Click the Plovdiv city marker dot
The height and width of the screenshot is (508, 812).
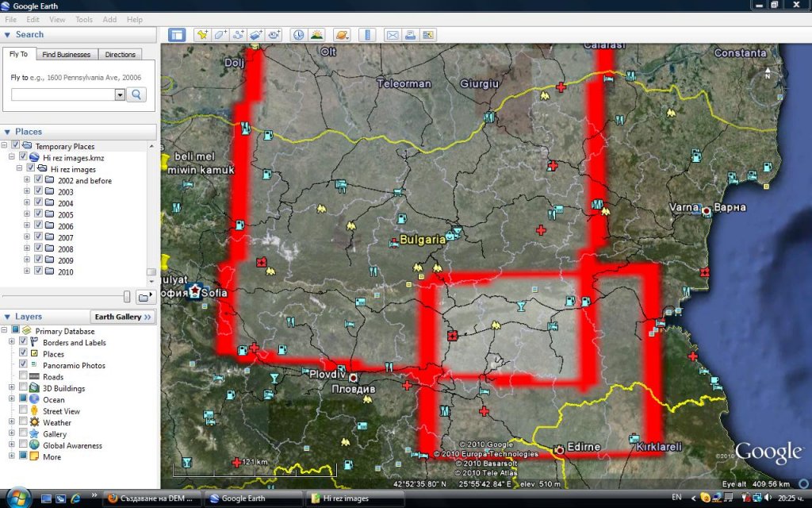click(x=353, y=377)
